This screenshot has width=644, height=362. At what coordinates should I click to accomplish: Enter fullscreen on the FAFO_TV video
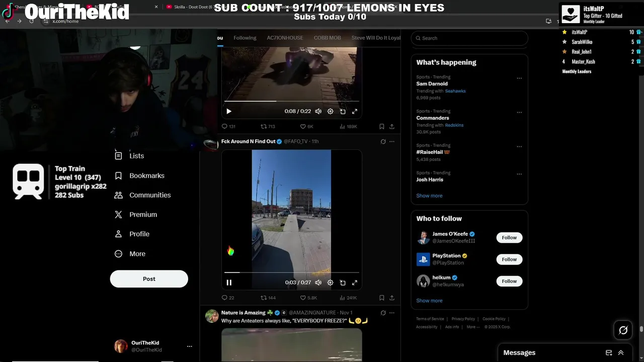355,283
